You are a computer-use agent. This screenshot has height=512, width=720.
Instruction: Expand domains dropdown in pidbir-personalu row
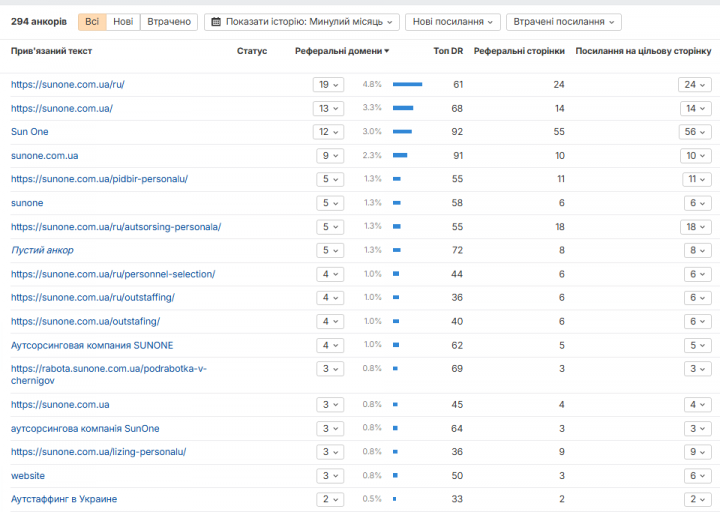[x=330, y=179]
